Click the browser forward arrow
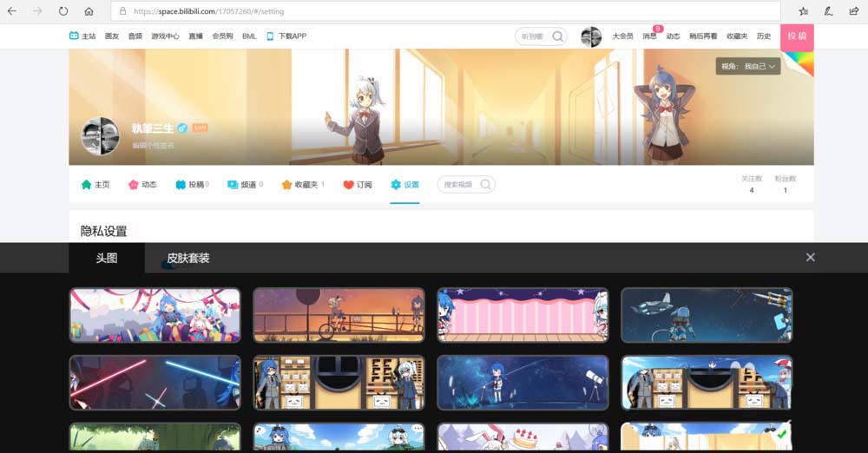 click(x=37, y=11)
